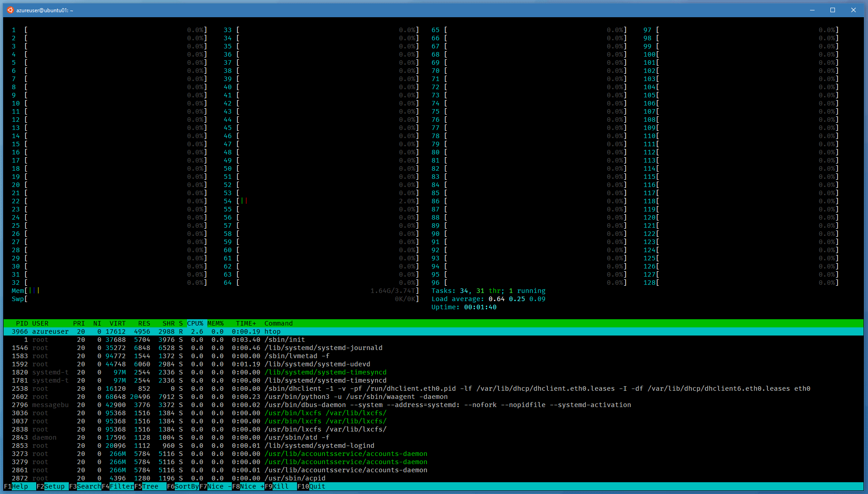Viewport: 868px width, 494px height.
Task: Click the Load average values
Action: 517,299
